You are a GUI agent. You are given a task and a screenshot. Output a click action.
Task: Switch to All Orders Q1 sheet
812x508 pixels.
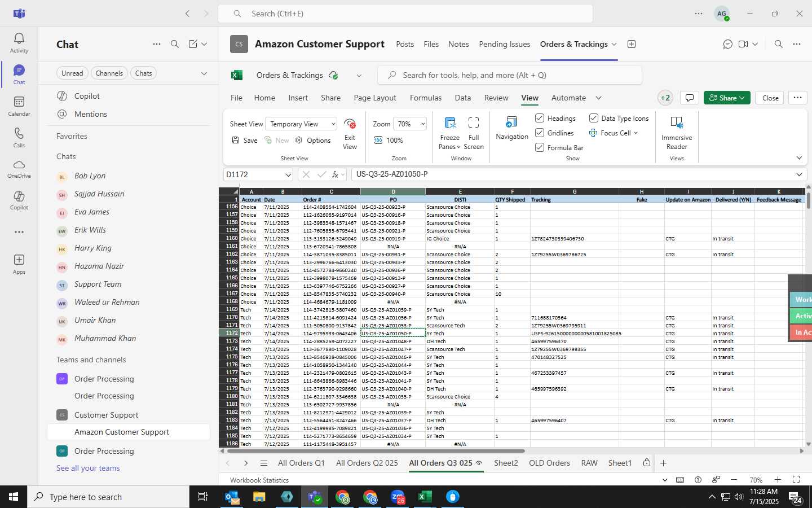pos(301,463)
